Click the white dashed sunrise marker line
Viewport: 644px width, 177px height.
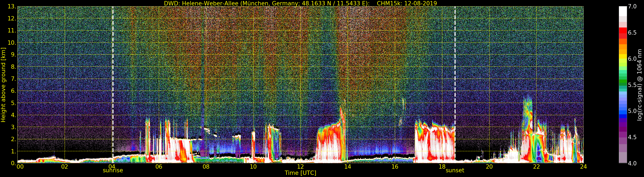(x=113, y=75)
